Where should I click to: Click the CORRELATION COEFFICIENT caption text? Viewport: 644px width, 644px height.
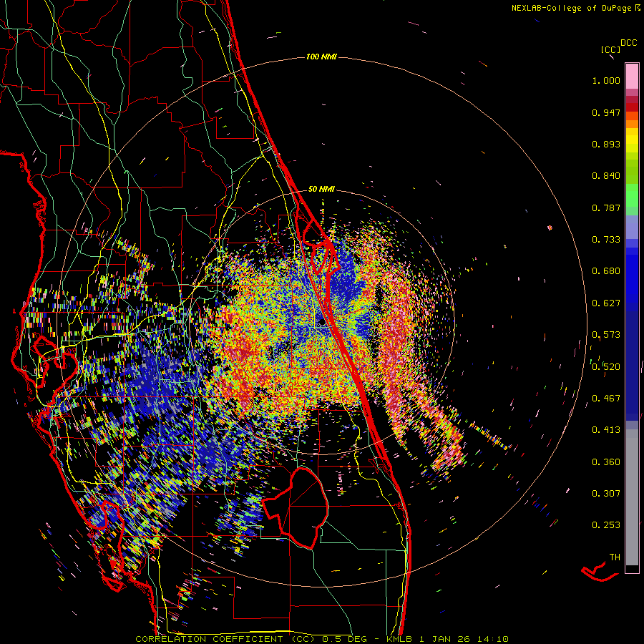pos(209,639)
